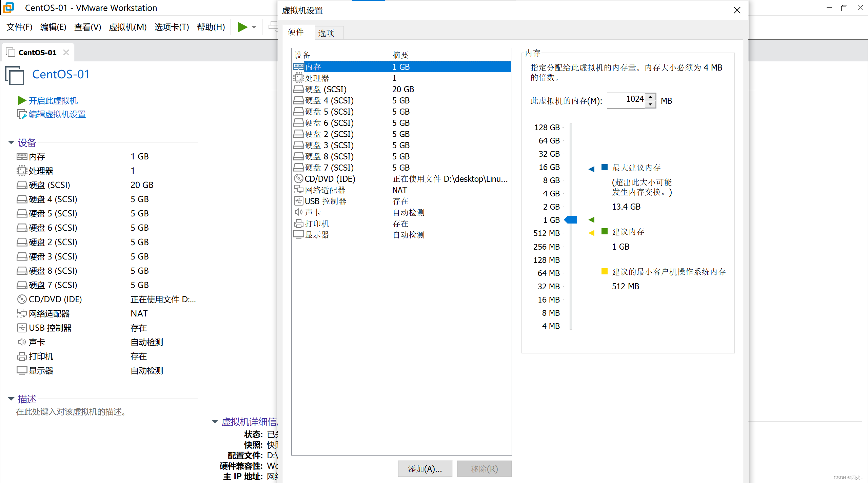The height and width of the screenshot is (483, 868).
Task: Collapse the 设备 section in main window
Action: click(11, 142)
